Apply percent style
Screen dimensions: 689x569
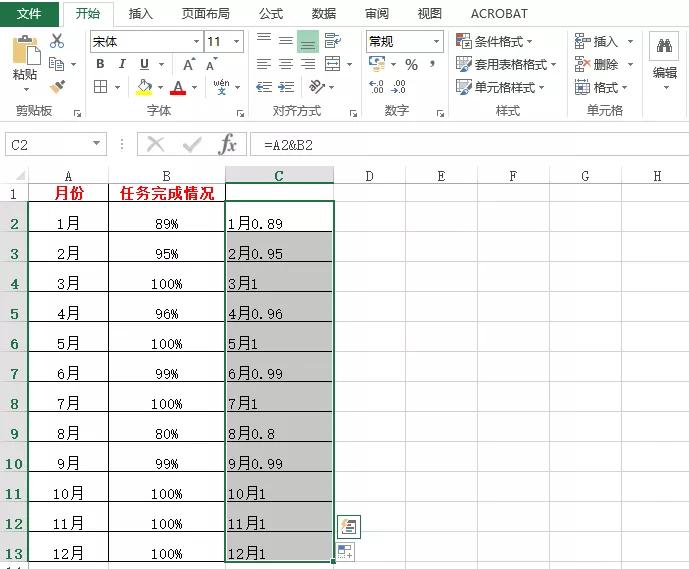pos(411,65)
